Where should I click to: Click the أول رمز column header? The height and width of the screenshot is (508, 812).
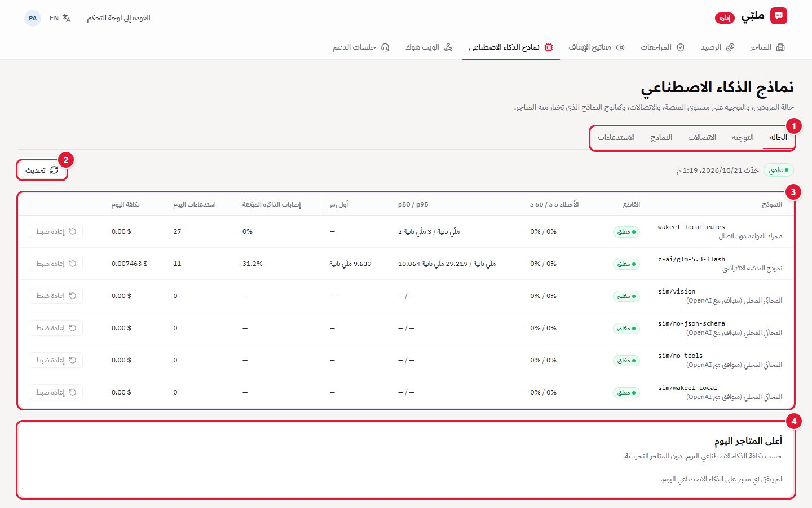[339, 204]
